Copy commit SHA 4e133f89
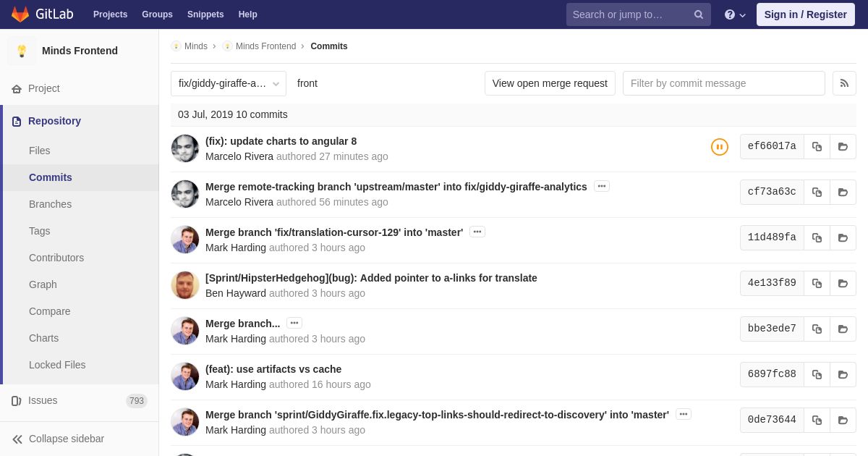Image resolution: width=868 pixels, height=456 pixels. pyautogui.click(x=817, y=283)
